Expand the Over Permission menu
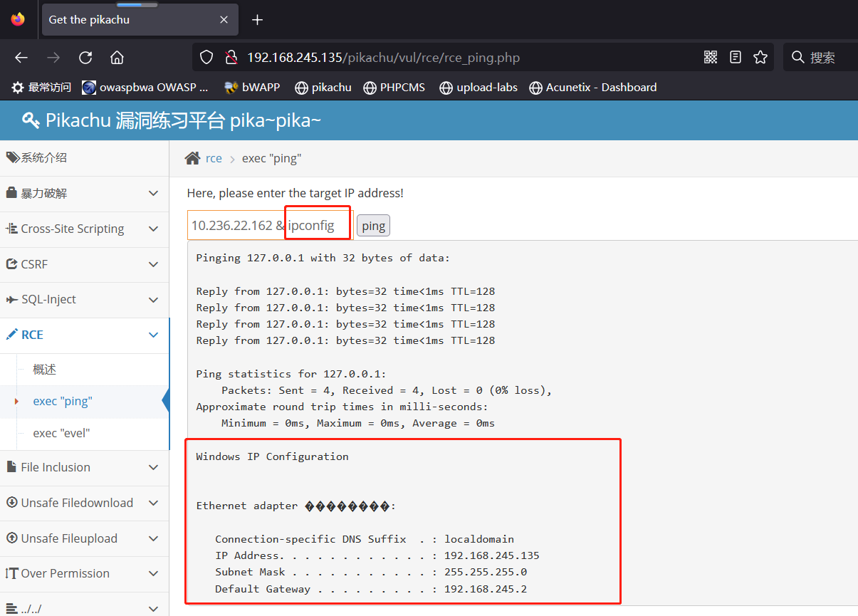This screenshot has width=858, height=616. pyautogui.click(x=85, y=574)
